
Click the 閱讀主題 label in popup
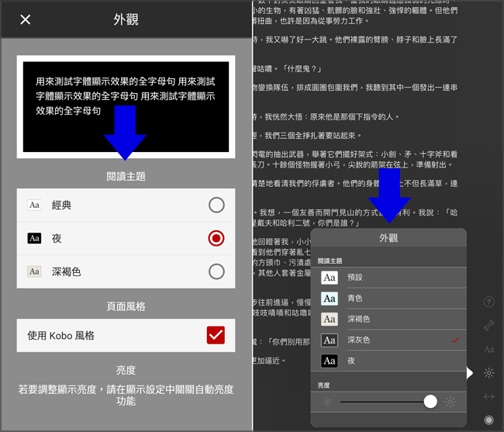click(330, 261)
